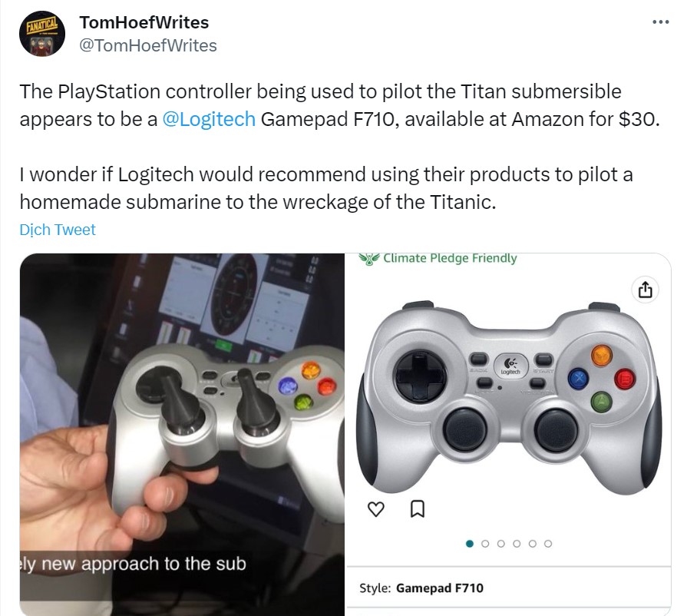Click the TomHoefWrites display name
The height and width of the screenshot is (616, 687).
tap(144, 23)
